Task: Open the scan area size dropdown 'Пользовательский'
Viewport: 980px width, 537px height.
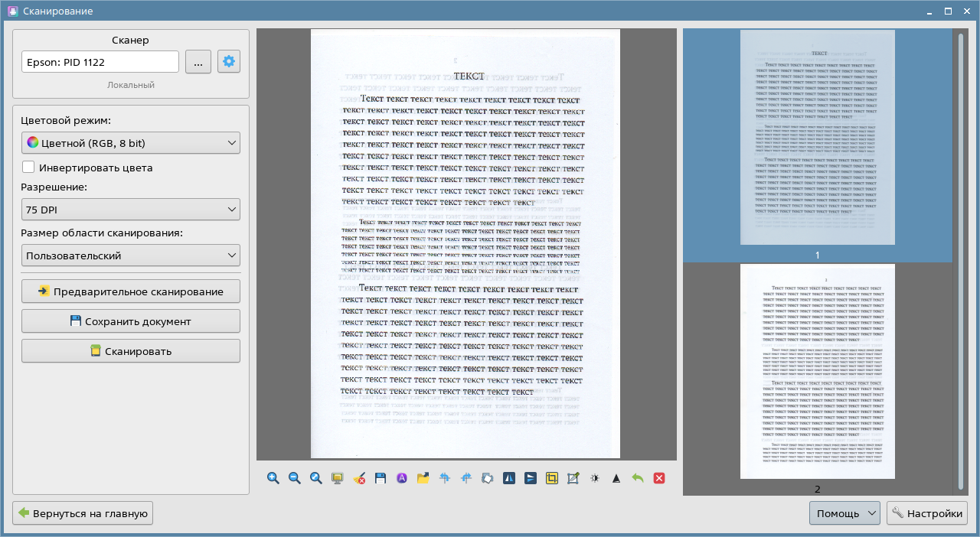Action: [131, 255]
